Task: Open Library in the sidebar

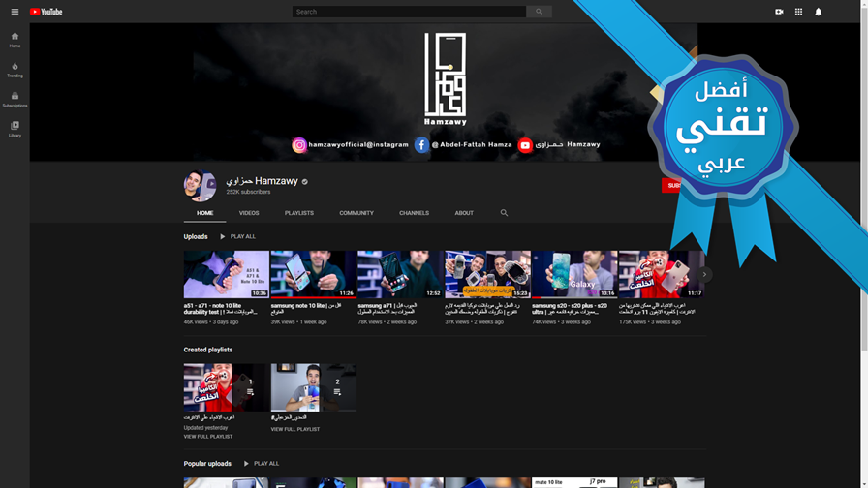Action: tap(15, 130)
